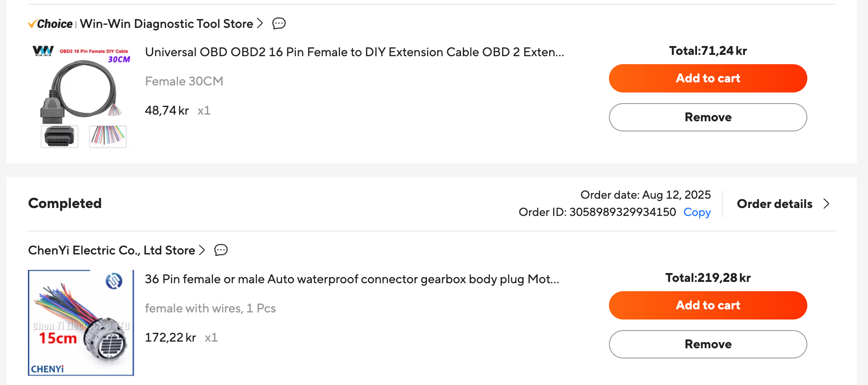Expand ChenYi Electric Co., Ltd Store via its chevron
Viewport: 868px width, 385px height.
(x=202, y=250)
